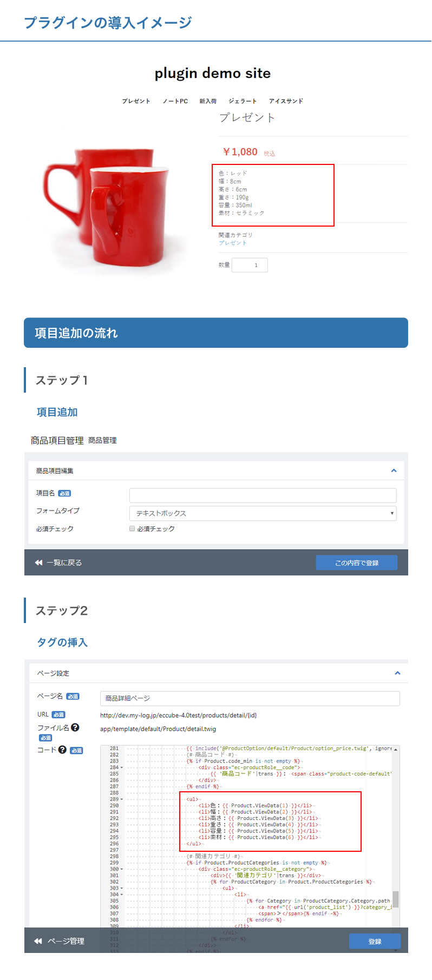Fold the code block at line 289
This screenshot has width=432, height=980.
122,799
